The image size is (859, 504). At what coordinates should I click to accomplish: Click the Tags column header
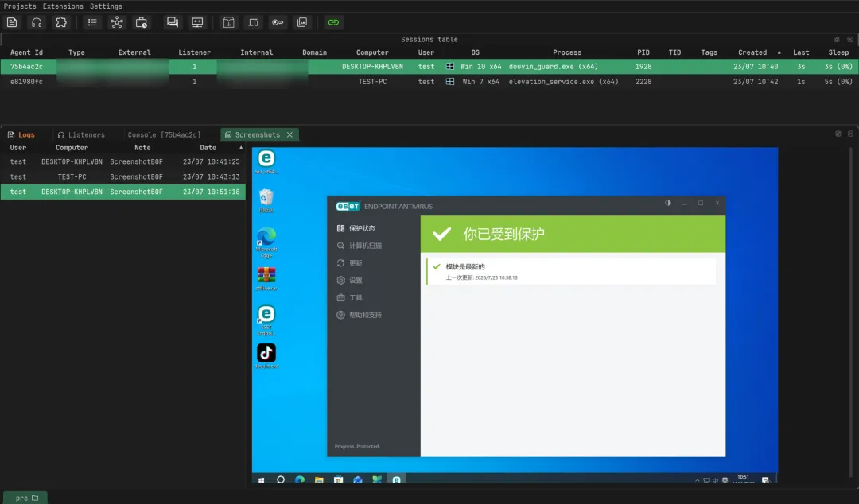pos(709,52)
